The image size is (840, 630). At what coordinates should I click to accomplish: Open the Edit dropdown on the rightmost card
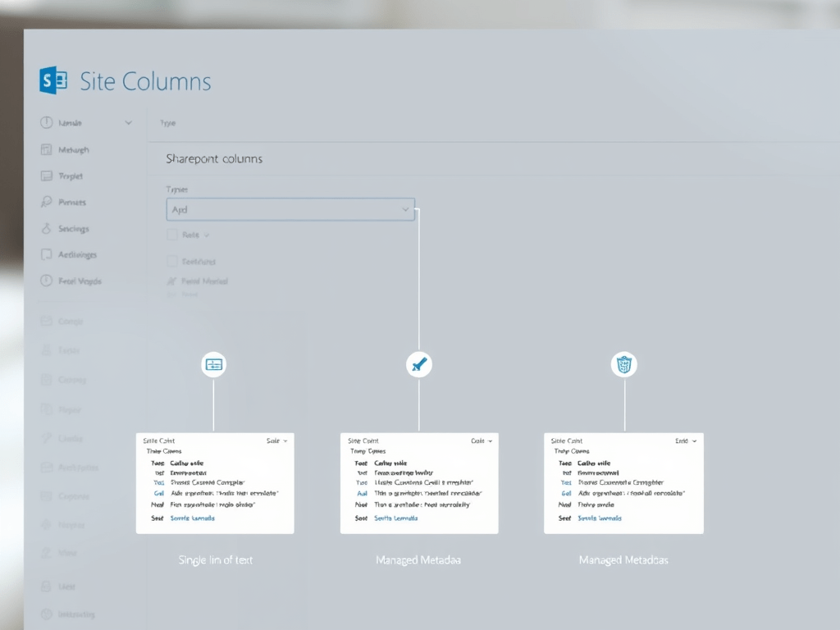687,441
